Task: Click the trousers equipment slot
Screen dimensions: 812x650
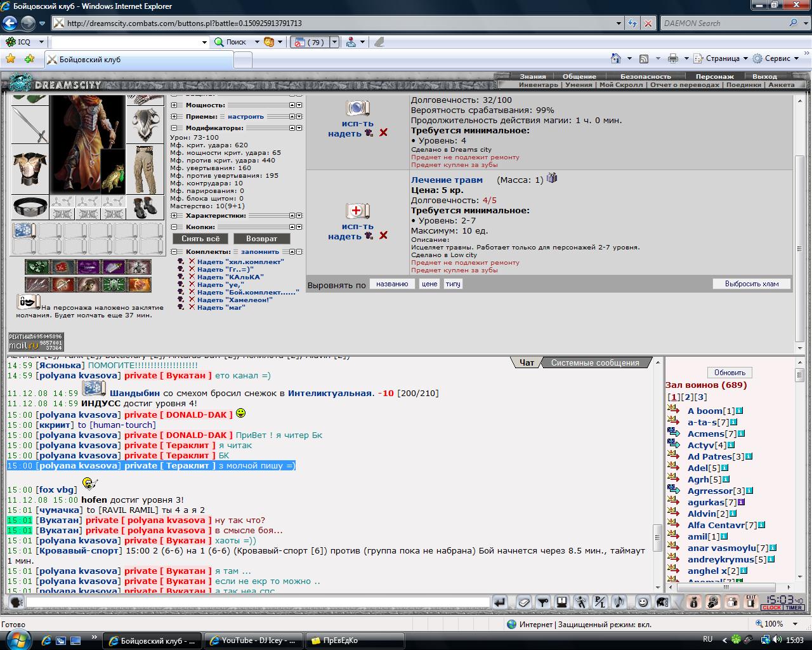Action: [x=145, y=169]
